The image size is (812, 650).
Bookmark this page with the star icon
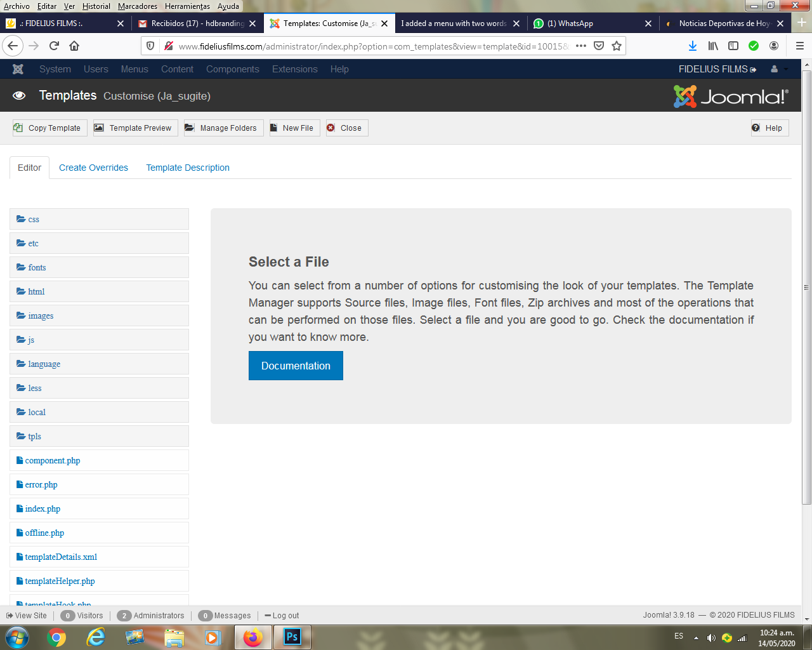[617, 46]
